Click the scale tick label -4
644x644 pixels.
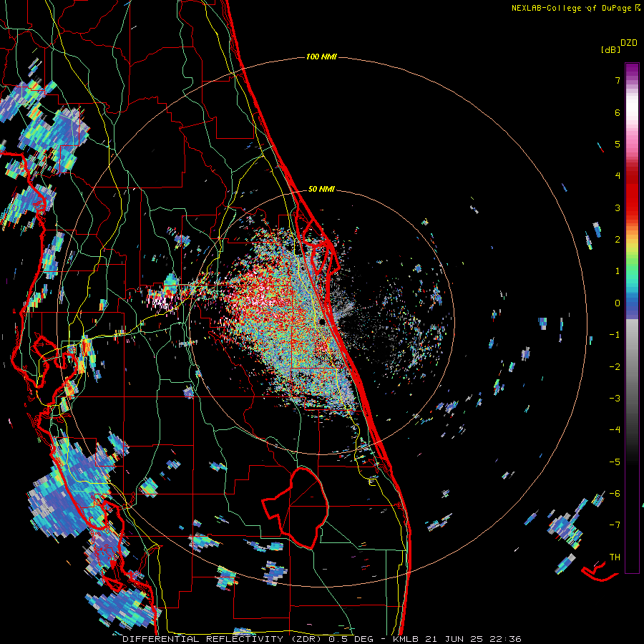(615, 429)
